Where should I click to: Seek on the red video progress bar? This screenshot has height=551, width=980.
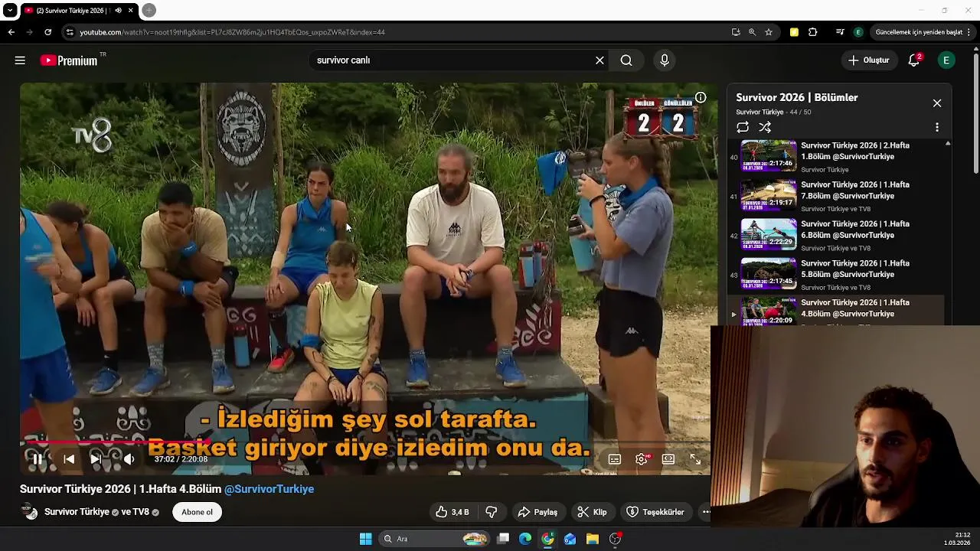(368, 442)
